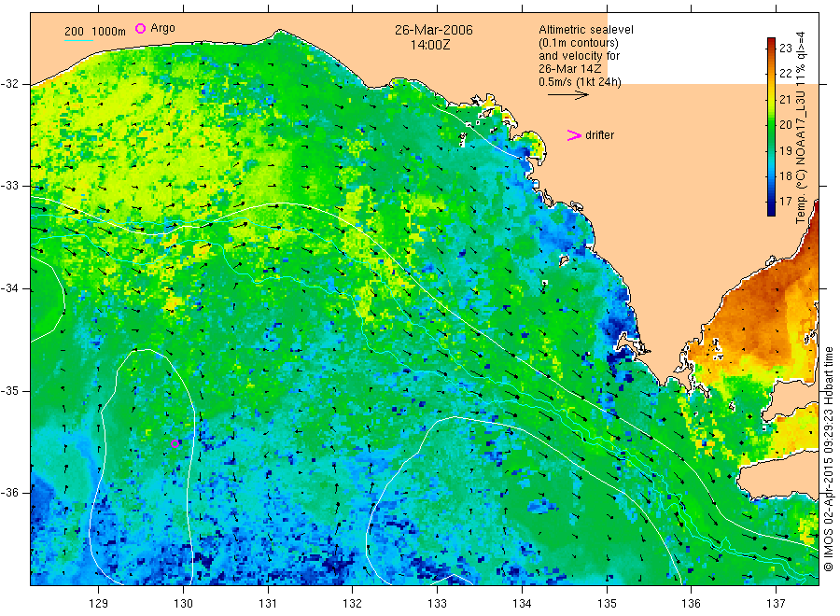Click the colorbar tick label 21
This screenshot has width=840, height=616.
785,99
